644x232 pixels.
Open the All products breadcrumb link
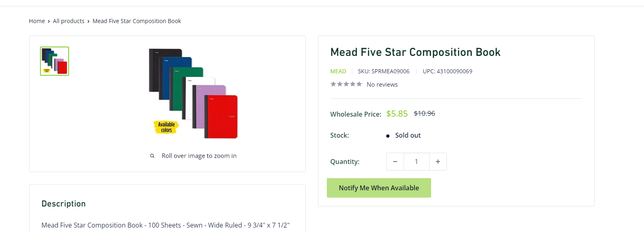coord(69,21)
